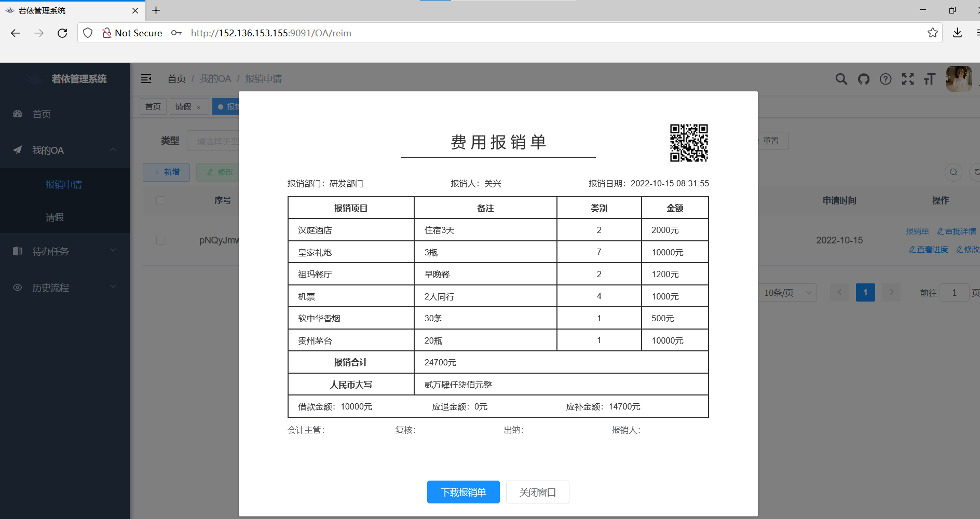
Task: Expand the 待办任务 sidebar menu
Action: [65, 251]
